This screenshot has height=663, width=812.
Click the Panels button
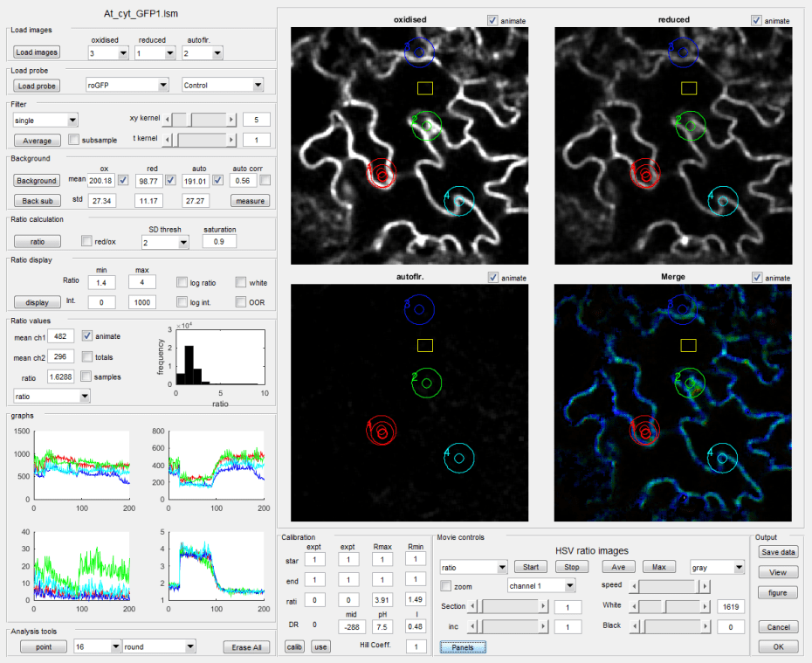(463, 647)
